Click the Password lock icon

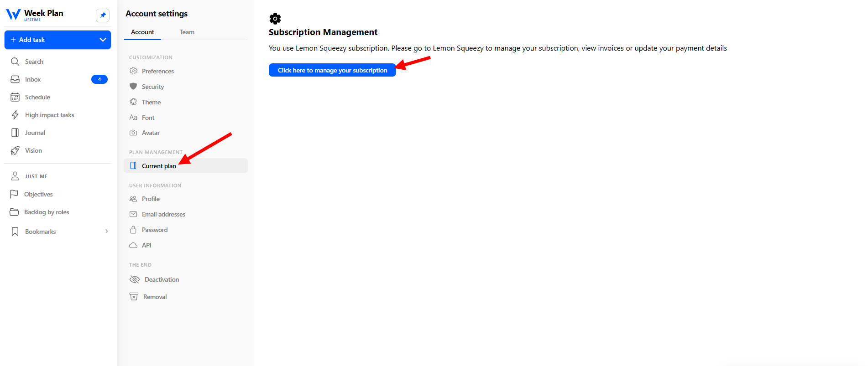tap(133, 229)
